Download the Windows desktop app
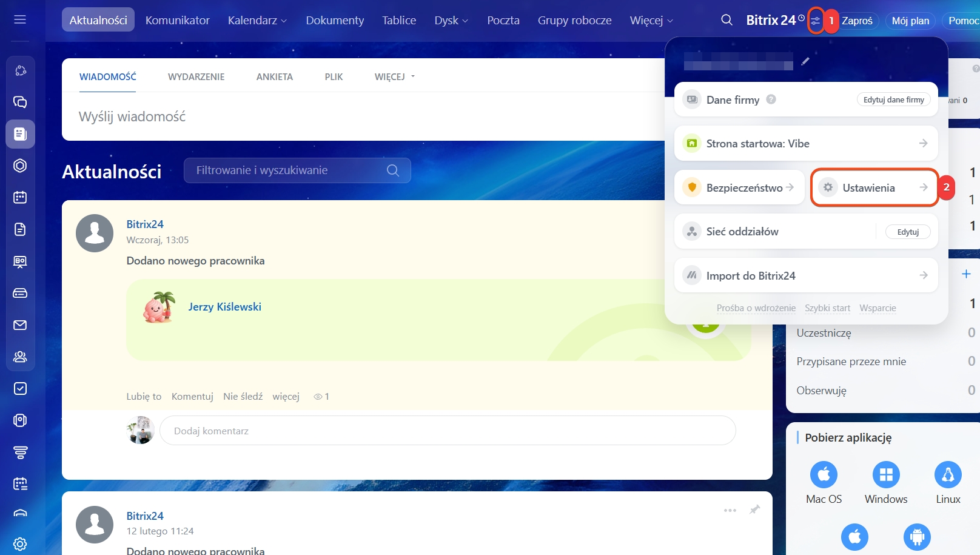 [x=885, y=475]
